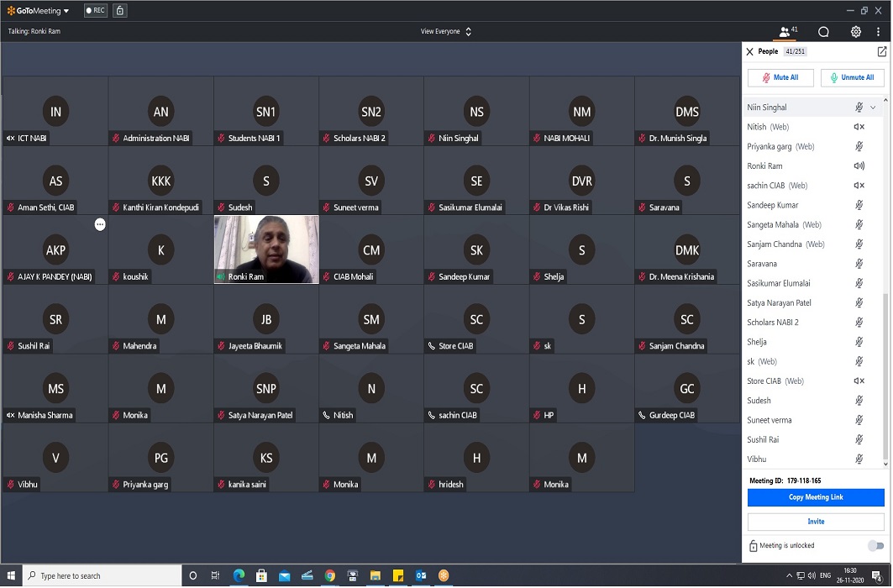Open the View Everyone dropdown

(x=445, y=32)
